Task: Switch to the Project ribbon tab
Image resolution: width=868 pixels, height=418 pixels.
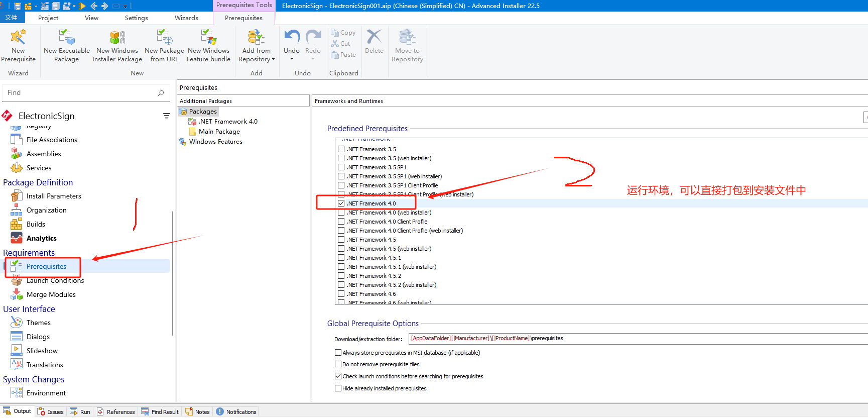Action: click(x=48, y=18)
